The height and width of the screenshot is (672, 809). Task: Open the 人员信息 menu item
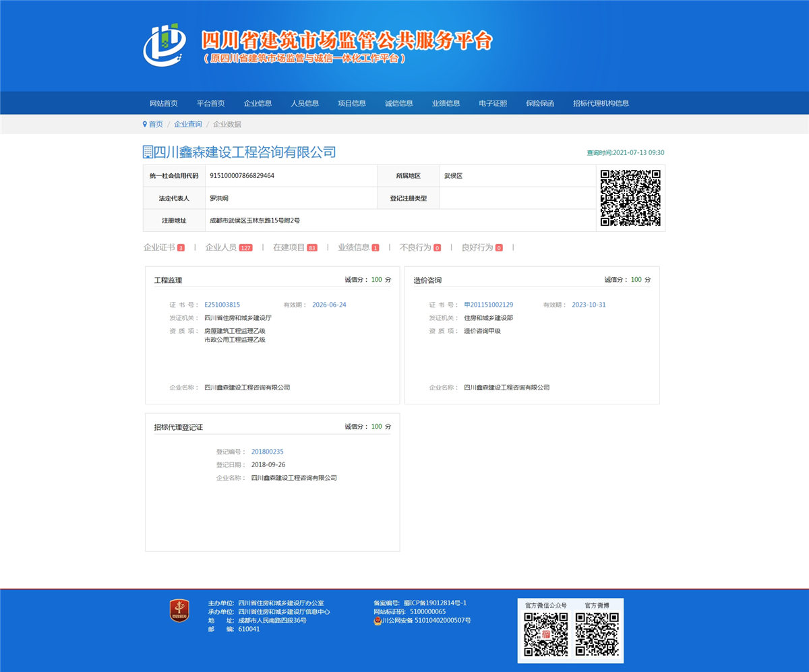tap(304, 102)
